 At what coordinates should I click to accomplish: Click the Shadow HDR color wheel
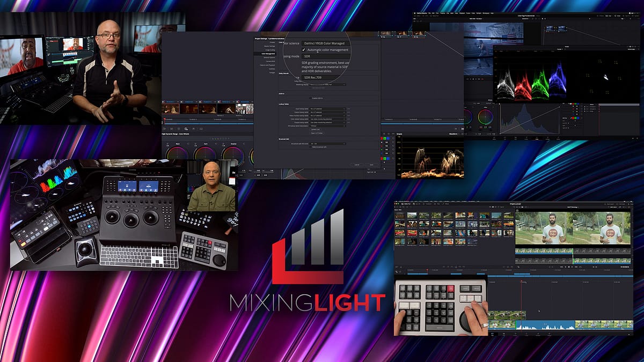232,154
